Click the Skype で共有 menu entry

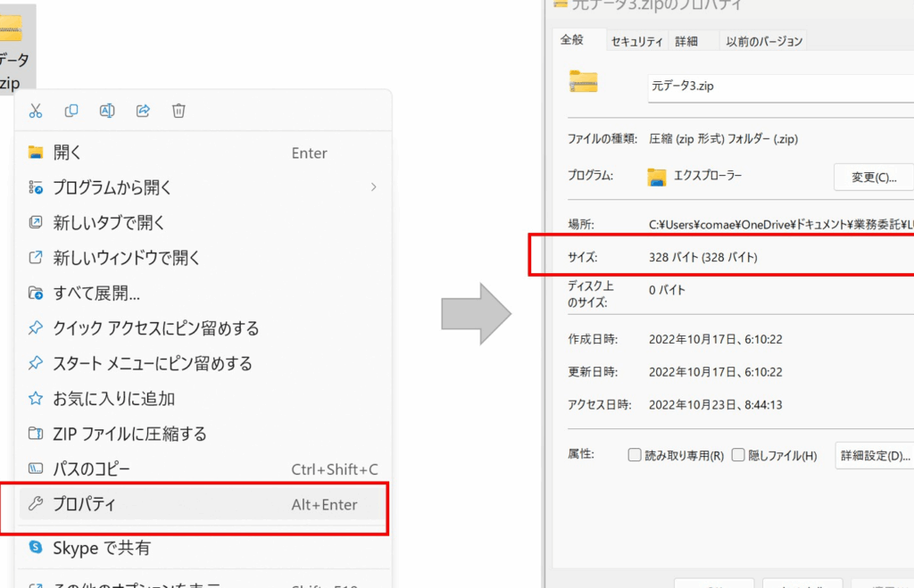[x=102, y=547]
